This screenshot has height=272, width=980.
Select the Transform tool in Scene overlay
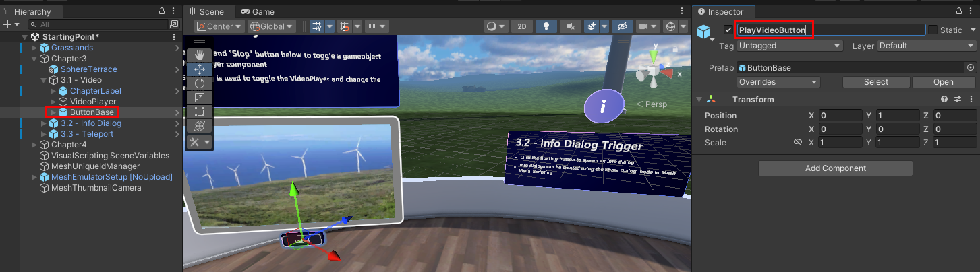[200, 126]
